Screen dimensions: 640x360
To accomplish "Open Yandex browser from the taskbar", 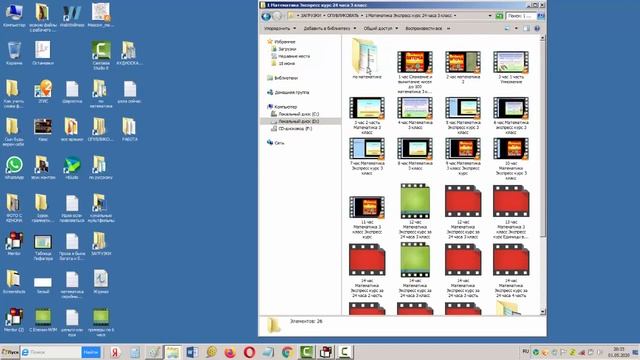I will pos(116,352).
